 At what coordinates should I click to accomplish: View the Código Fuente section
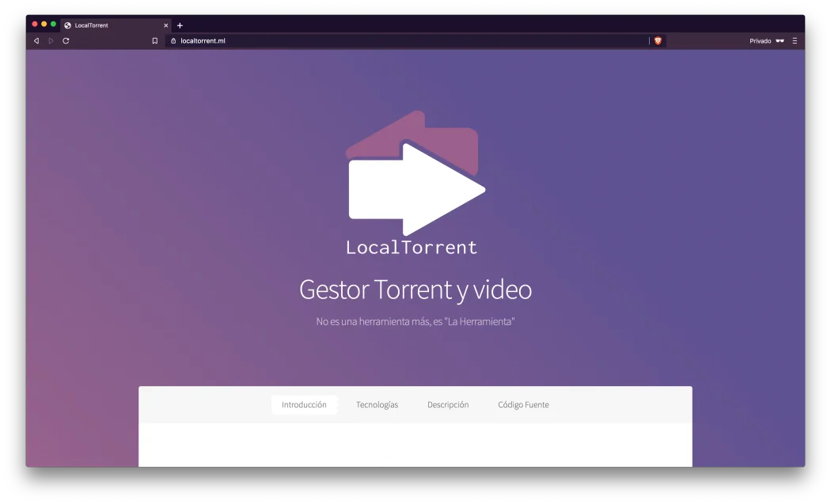click(522, 404)
